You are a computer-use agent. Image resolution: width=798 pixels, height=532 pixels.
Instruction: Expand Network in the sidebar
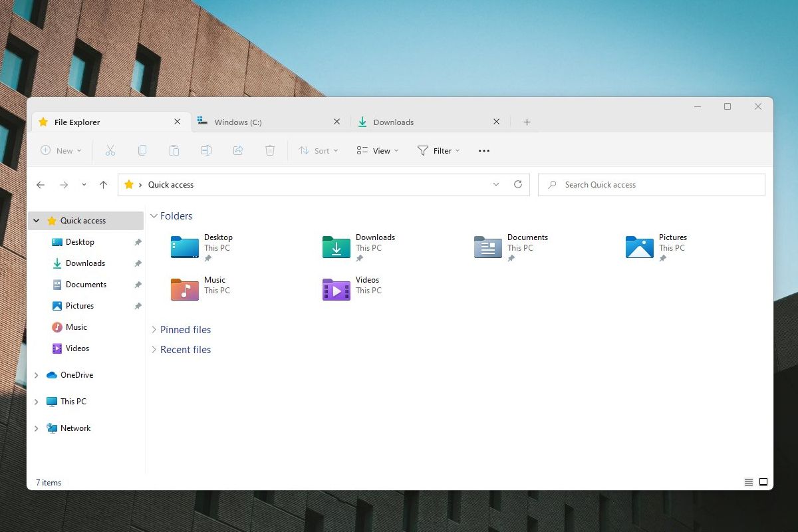point(37,428)
